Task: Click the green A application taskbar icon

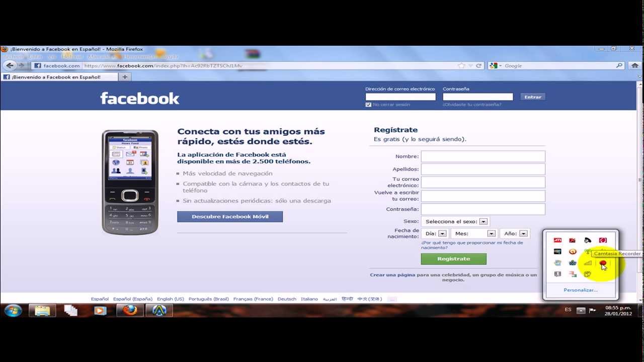Action: point(159,310)
